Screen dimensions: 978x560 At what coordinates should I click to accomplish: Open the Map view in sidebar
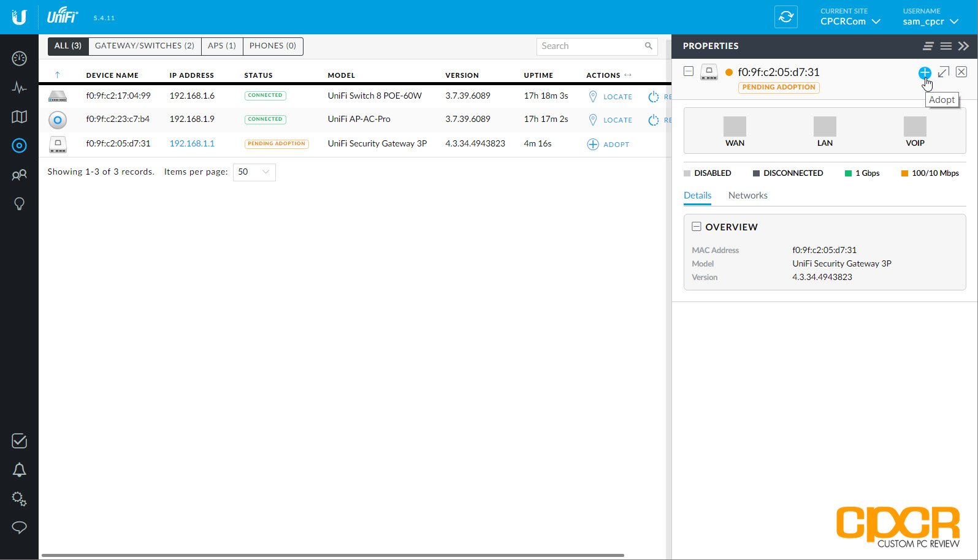pos(19,116)
